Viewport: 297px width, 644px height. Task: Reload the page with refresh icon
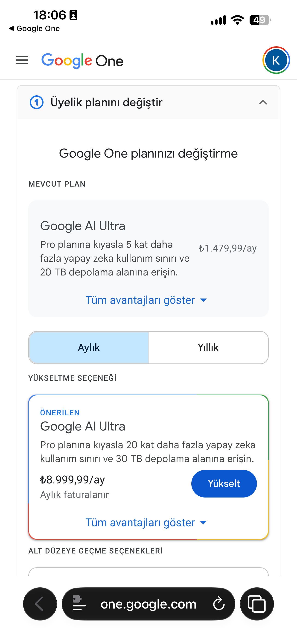219,604
